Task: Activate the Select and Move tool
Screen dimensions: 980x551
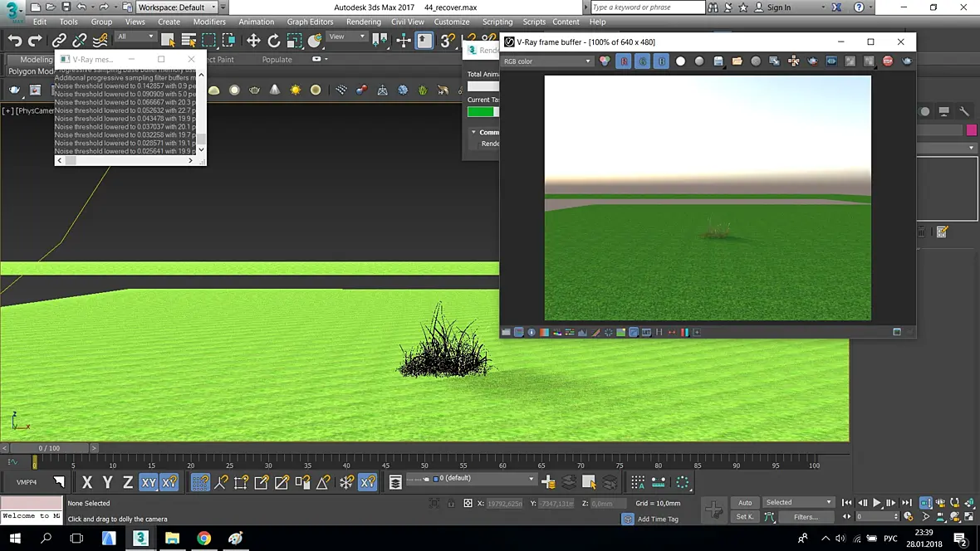Action: click(x=253, y=41)
